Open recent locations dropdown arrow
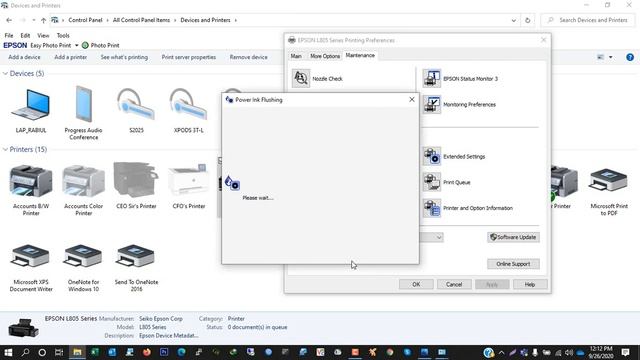 (x=33, y=20)
